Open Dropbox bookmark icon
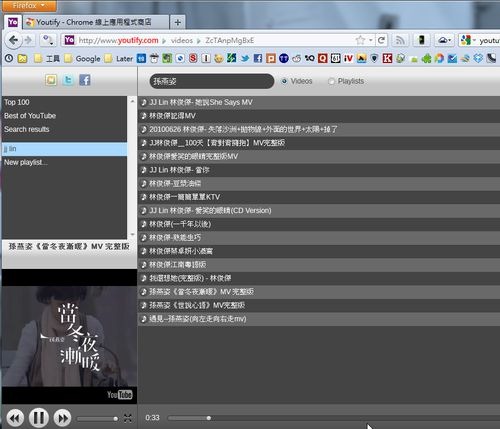This screenshot has width=500, height=429. pos(478,59)
